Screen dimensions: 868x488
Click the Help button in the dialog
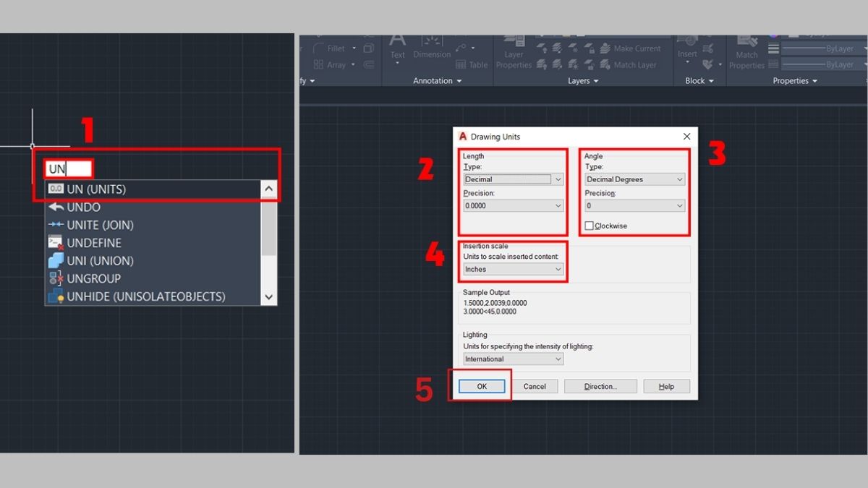(666, 386)
